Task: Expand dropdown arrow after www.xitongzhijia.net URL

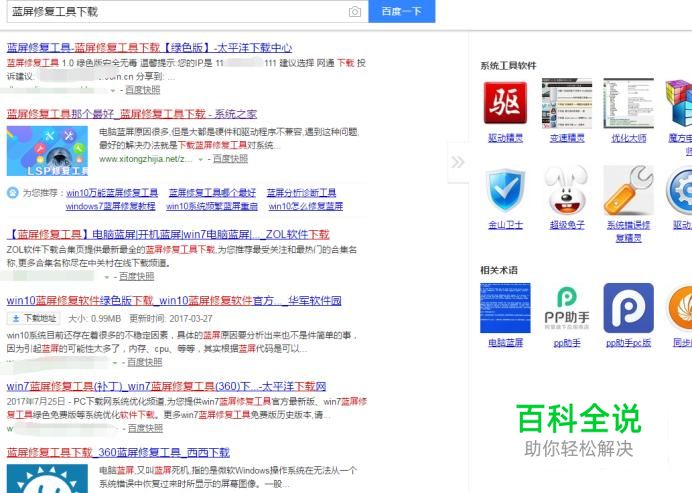Action: click(x=201, y=159)
